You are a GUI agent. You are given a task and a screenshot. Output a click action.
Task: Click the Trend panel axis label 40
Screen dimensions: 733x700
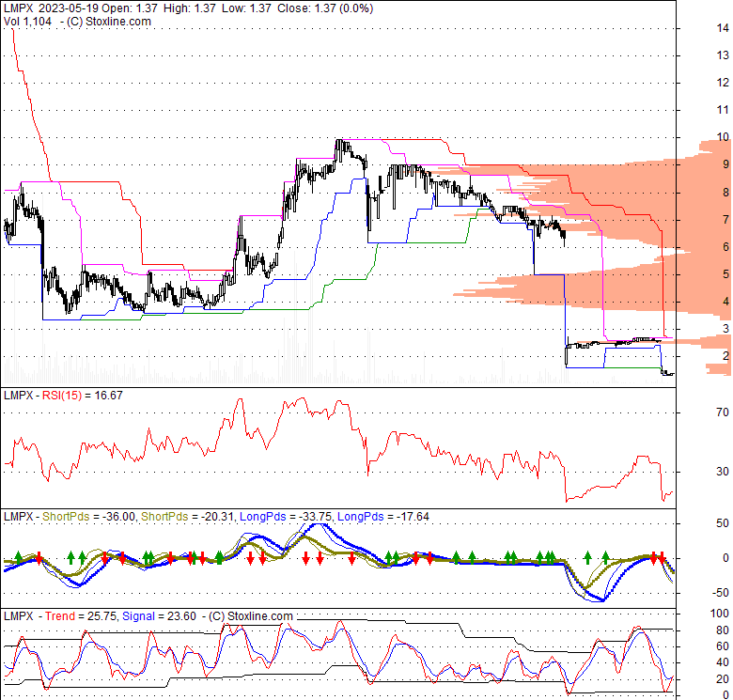point(723,662)
